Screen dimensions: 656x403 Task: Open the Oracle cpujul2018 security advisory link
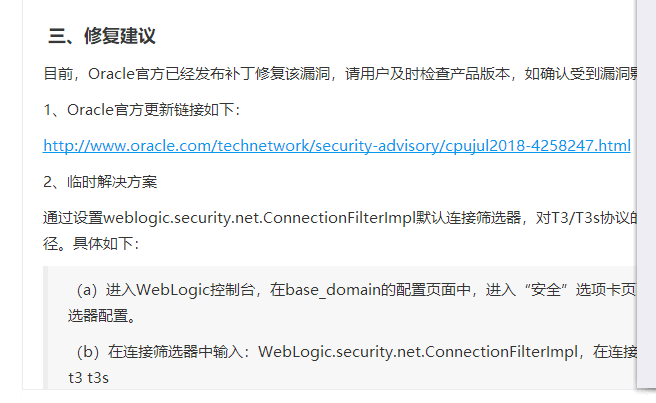[x=337, y=146]
